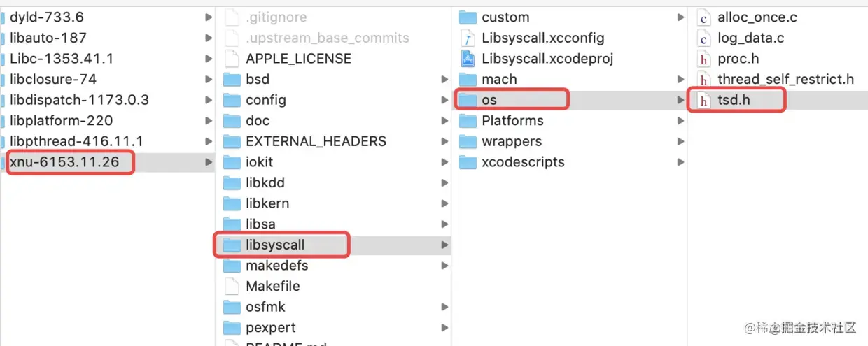Click the pexpert folder icon

point(232,327)
